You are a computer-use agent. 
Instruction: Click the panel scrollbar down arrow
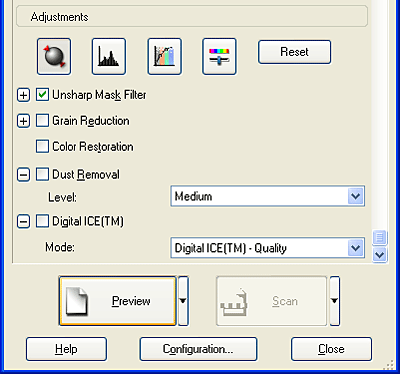[x=380, y=255]
